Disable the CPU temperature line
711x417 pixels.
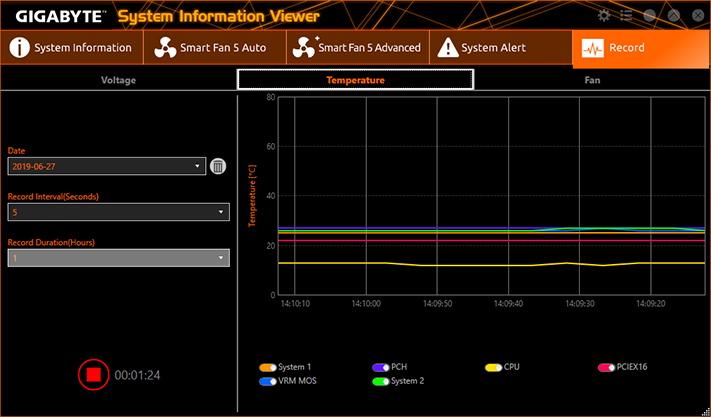pos(493,368)
